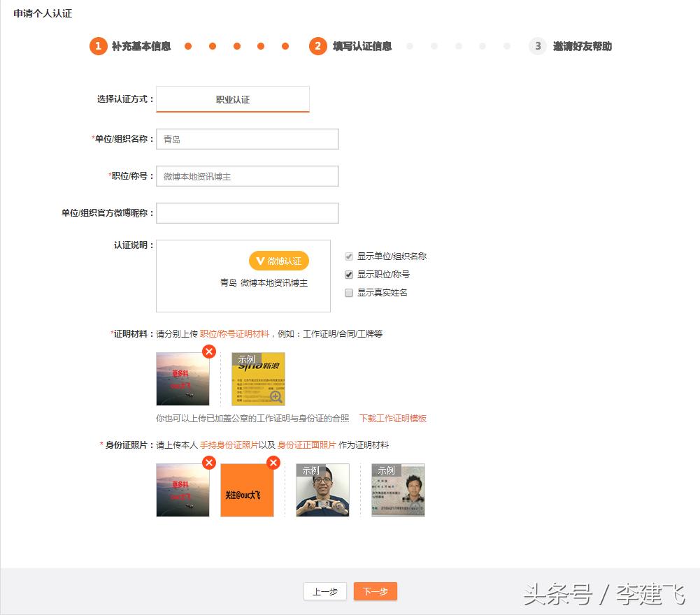Click the numbered circle for step 3 邀请好友帮助

pos(538,46)
